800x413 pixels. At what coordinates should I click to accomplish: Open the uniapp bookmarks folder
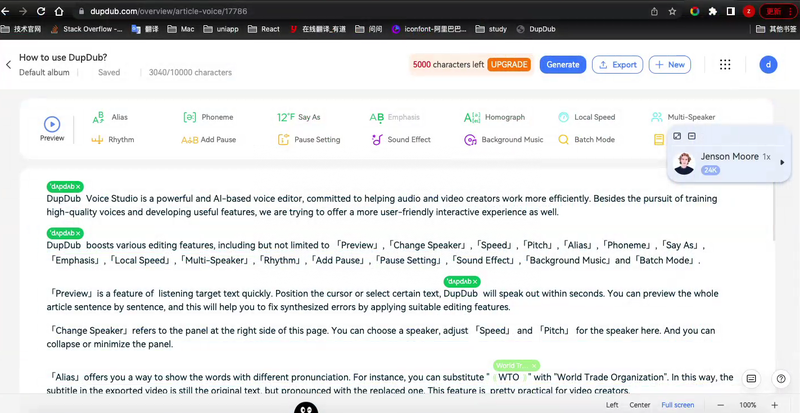(220, 29)
